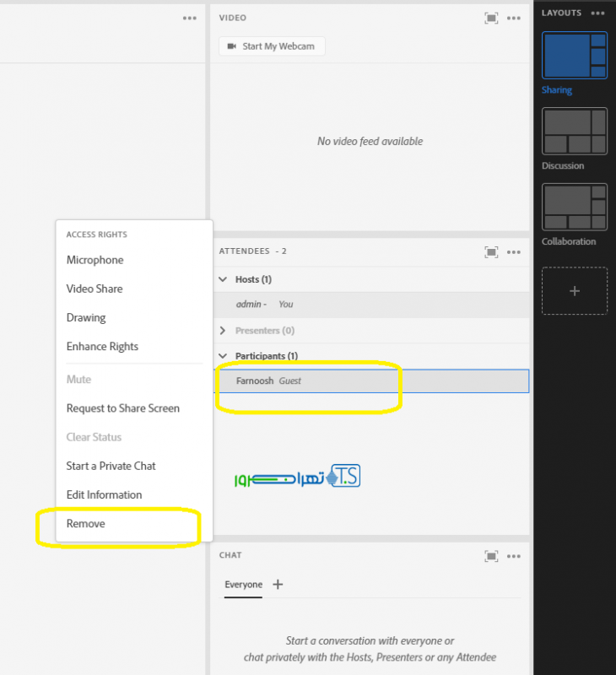Create a new layout with plus box
Viewport: 616px width, 675px height.
click(575, 291)
